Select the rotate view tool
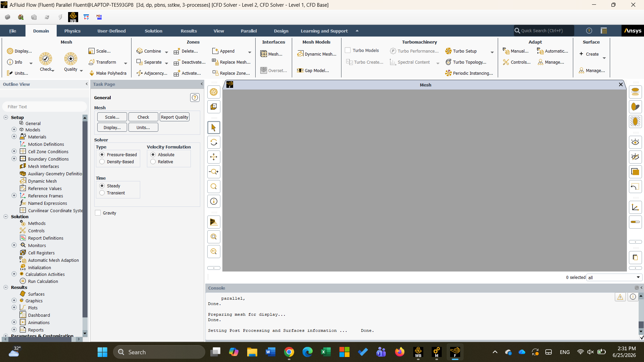Screen dimensions: 644x362 tap(214, 142)
